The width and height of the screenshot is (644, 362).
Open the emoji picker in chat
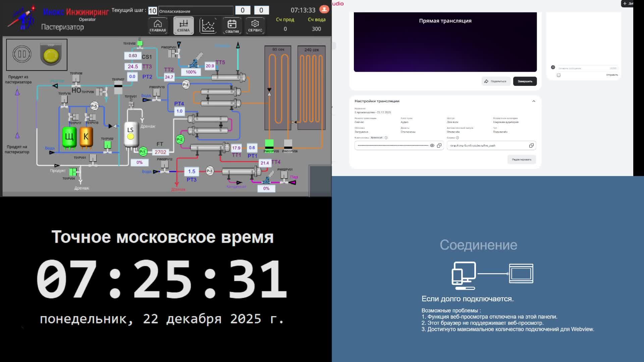pyautogui.click(x=558, y=75)
